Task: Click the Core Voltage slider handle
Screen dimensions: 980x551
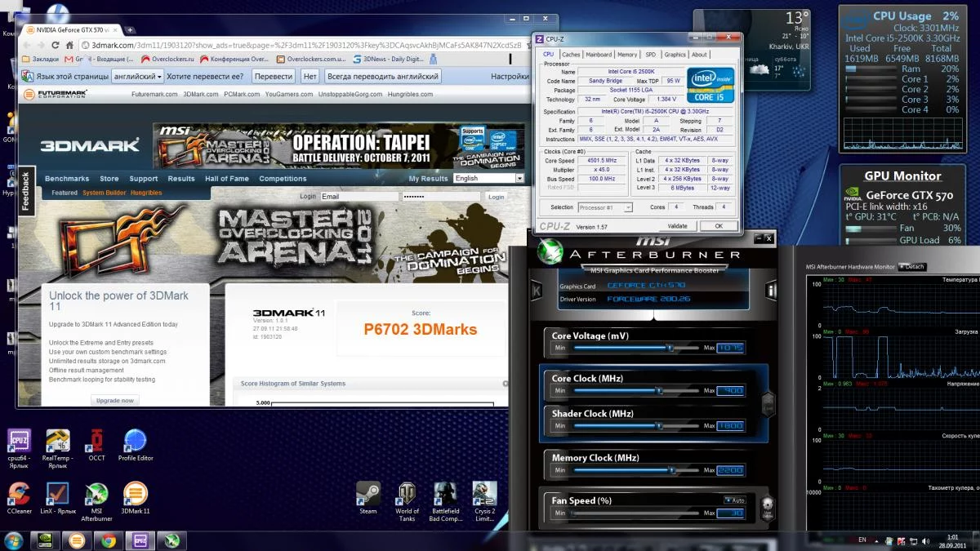Action: point(670,348)
